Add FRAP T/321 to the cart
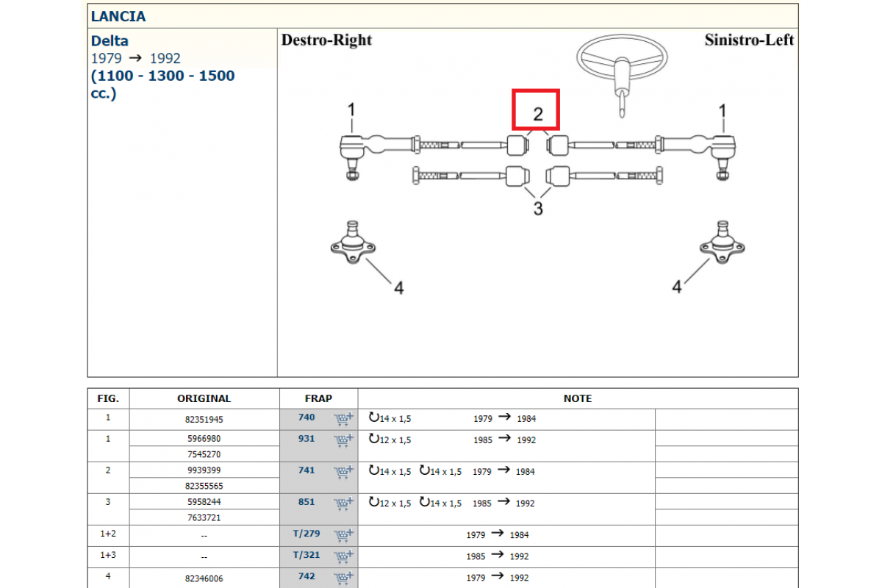Screen dimensions: 882x588 coord(344,557)
